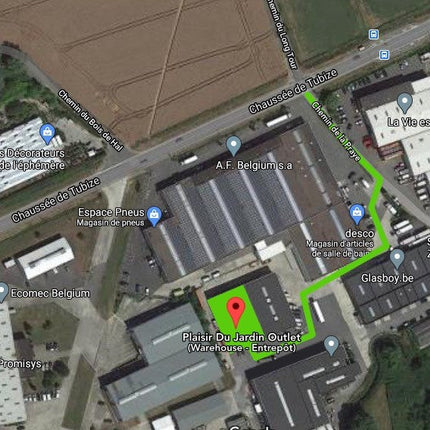Open the Décorateurs de l'éphémère shop icon
430x430 pixels.
[47, 134]
